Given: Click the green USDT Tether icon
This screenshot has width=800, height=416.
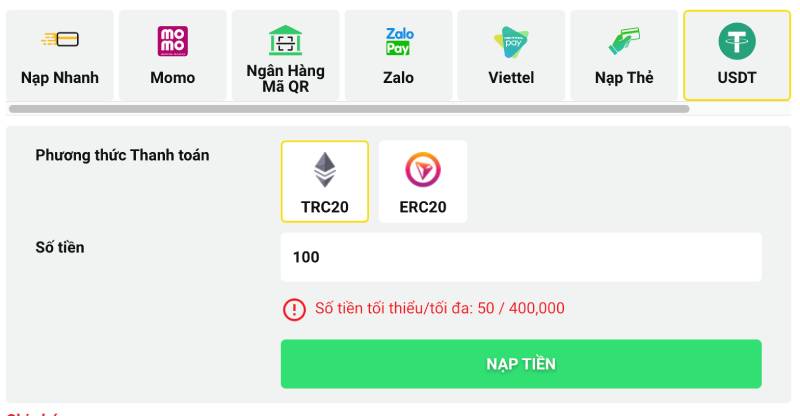Looking at the screenshot, I should point(737,41).
